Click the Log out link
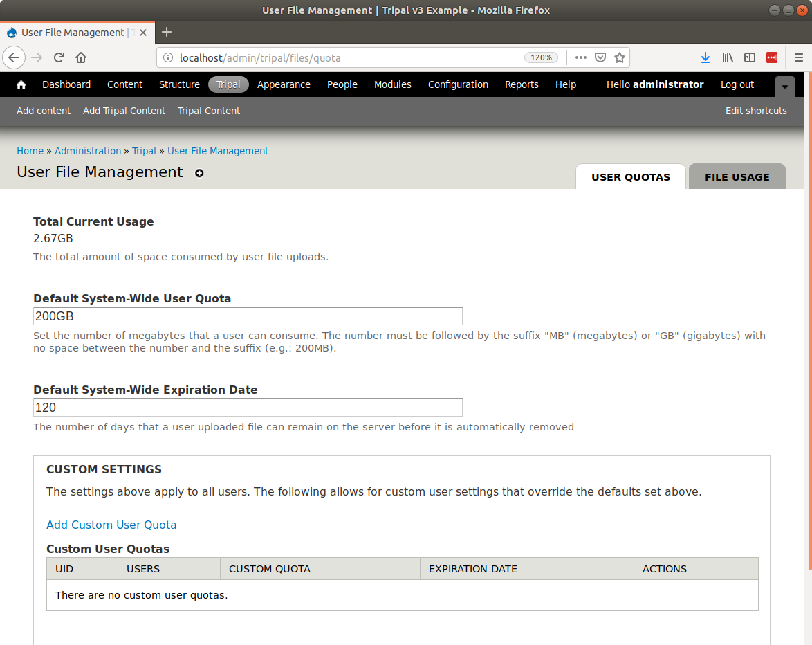 point(737,84)
